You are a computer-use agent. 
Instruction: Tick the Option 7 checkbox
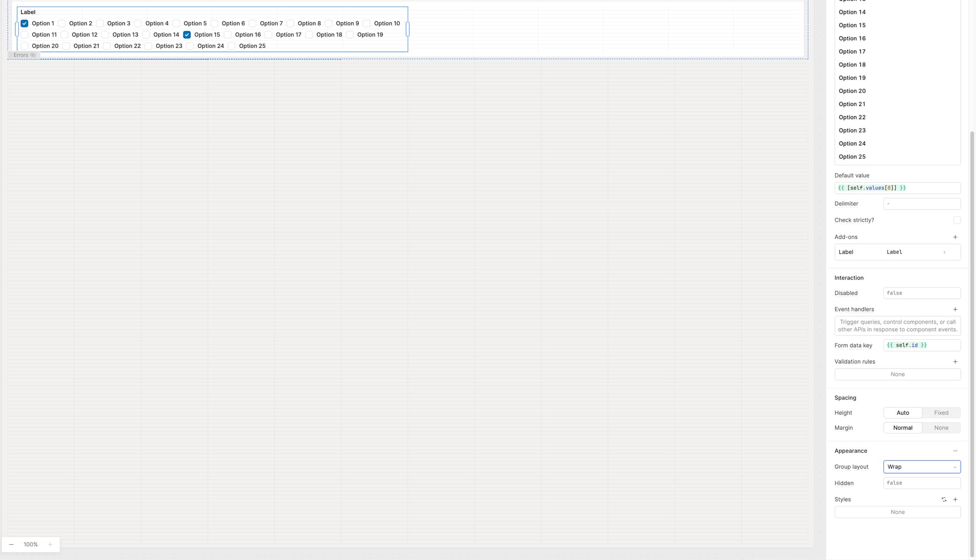click(253, 24)
